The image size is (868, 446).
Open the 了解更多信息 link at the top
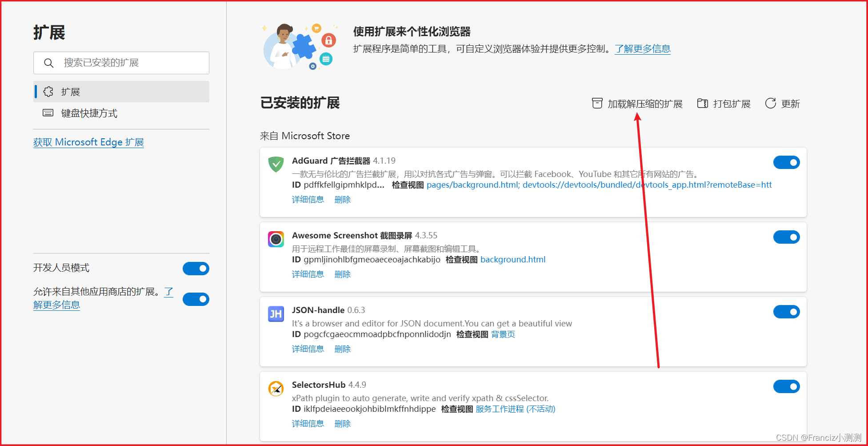(x=643, y=49)
